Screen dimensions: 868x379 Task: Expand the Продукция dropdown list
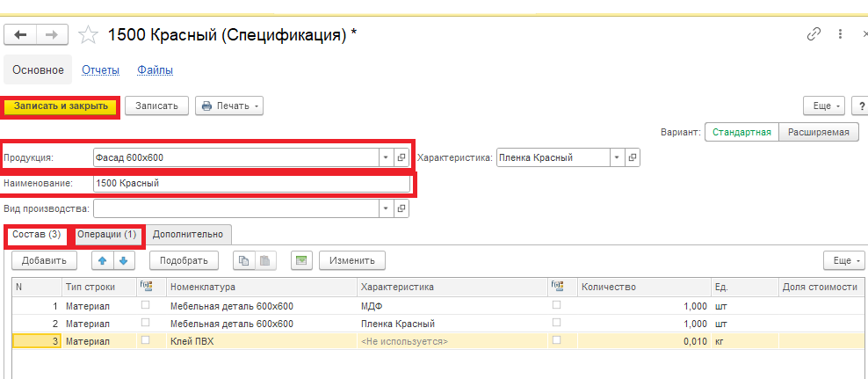click(386, 158)
